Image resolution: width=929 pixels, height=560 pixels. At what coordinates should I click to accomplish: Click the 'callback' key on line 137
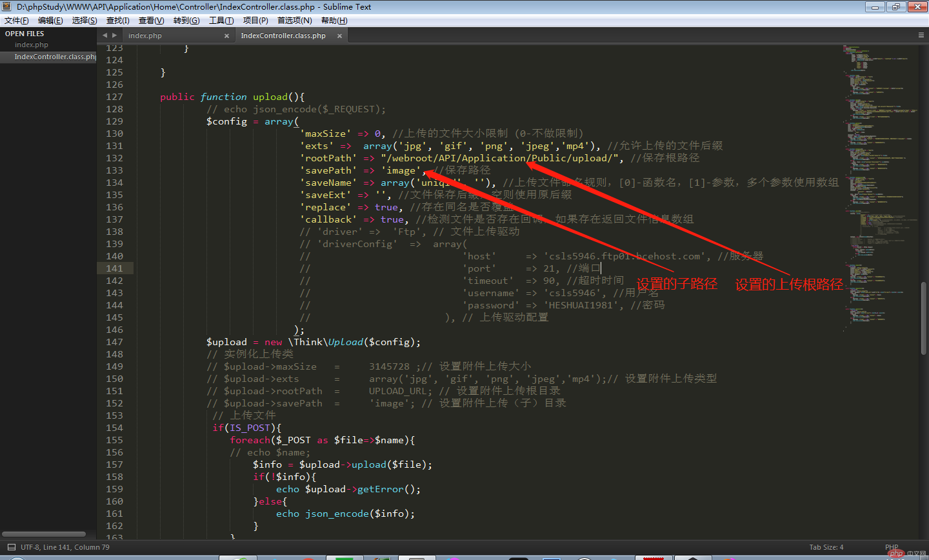click(328, 219)
